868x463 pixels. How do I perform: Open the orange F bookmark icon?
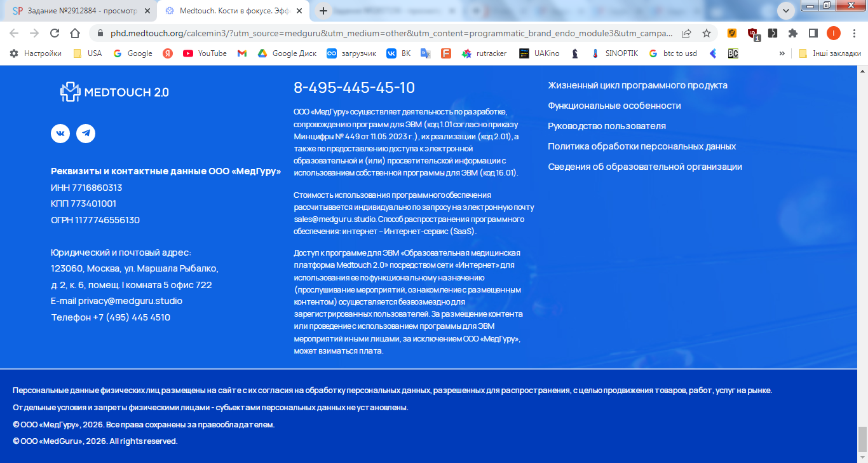pos(446,53)
